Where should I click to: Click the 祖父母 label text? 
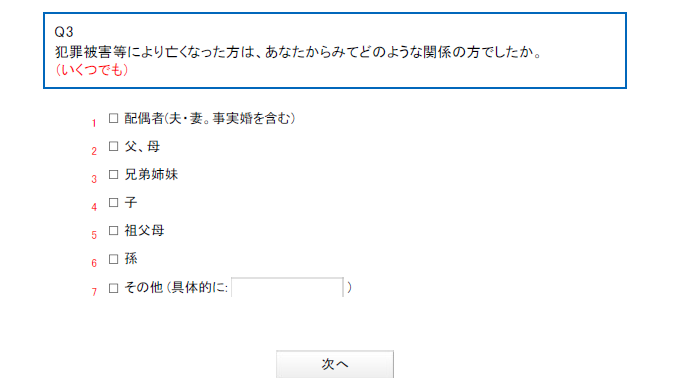pyautogui.click(x=144, y=231)
